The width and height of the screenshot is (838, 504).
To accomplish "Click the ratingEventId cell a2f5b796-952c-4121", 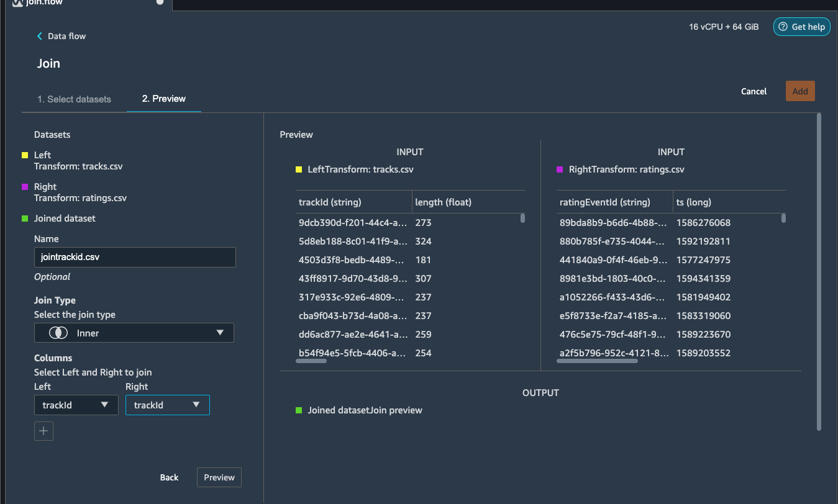I will coord(614,353).
